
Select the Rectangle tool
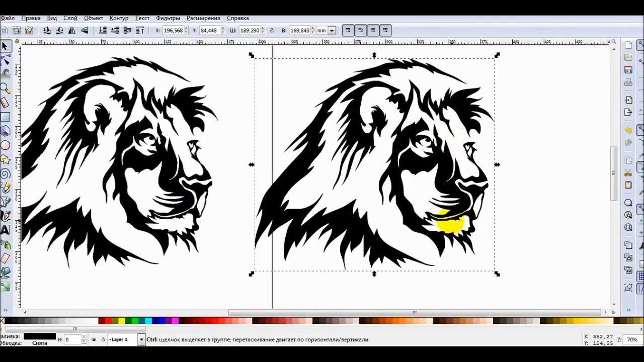5,117
